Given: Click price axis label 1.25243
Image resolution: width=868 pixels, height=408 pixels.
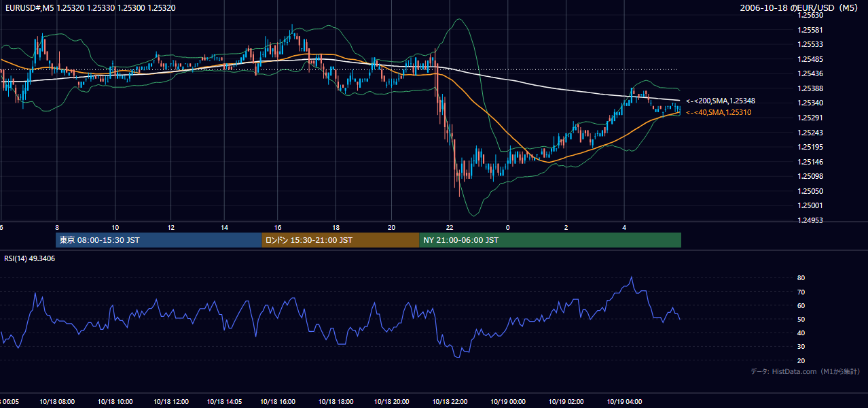Looking at the screenshot, I should coord(810,133).
